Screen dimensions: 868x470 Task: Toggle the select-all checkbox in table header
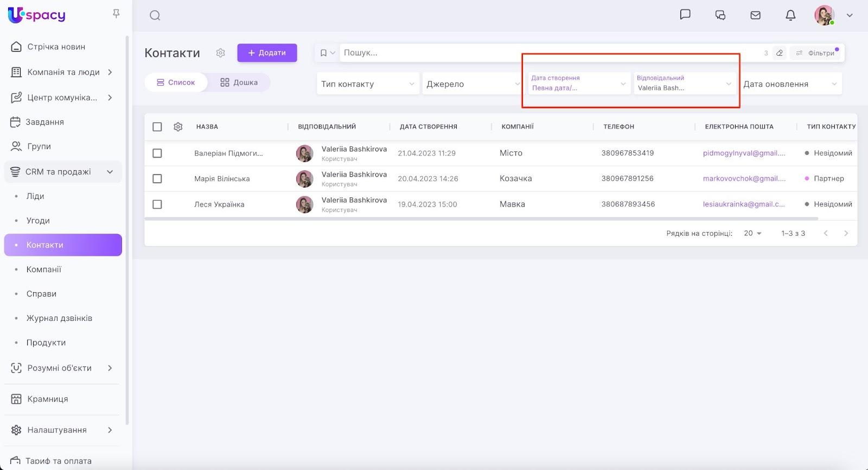pos(157,127)
